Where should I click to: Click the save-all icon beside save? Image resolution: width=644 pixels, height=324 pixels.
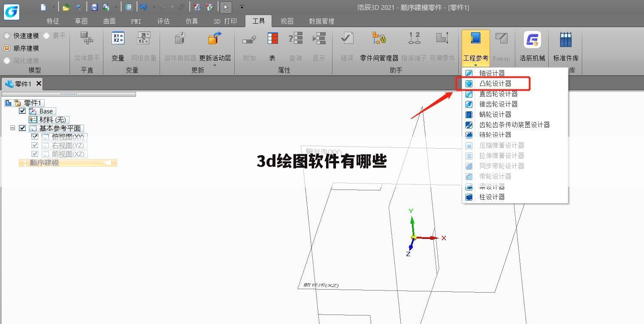click(106, 7)
